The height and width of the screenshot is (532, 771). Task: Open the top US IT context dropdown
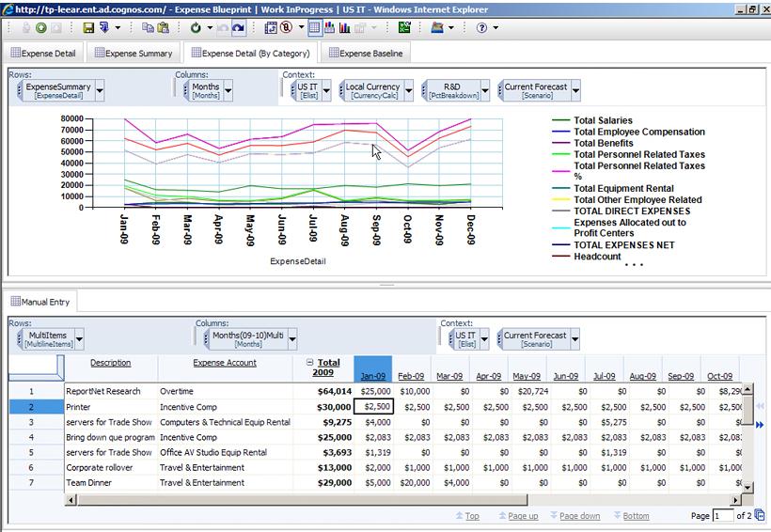click(x=326, y=91)
